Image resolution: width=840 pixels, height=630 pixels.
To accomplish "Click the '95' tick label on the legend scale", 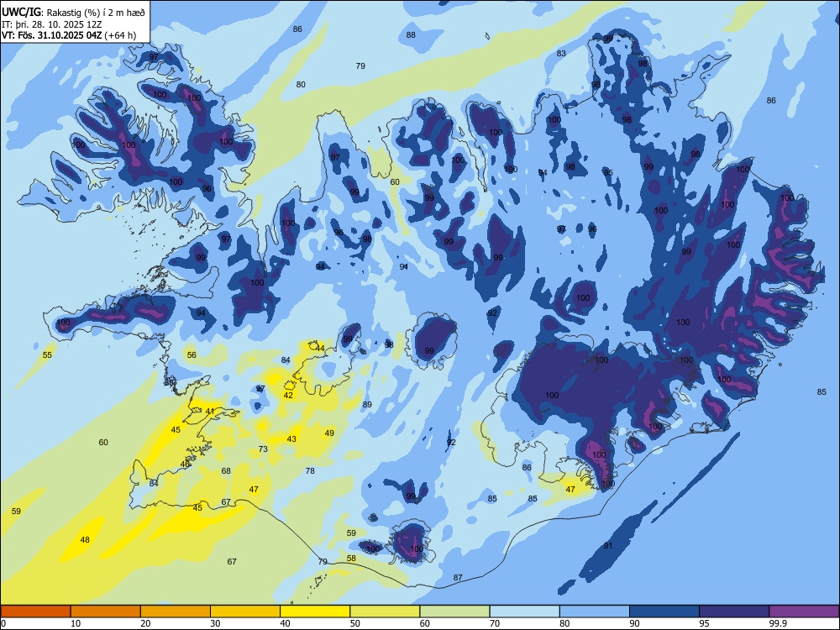I will pyautogui.click(x=704, y=623).
